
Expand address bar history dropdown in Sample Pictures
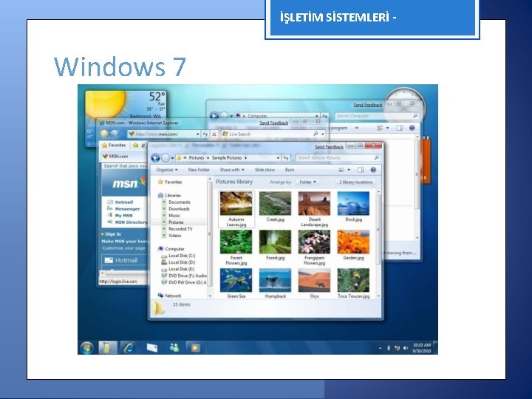278,158
